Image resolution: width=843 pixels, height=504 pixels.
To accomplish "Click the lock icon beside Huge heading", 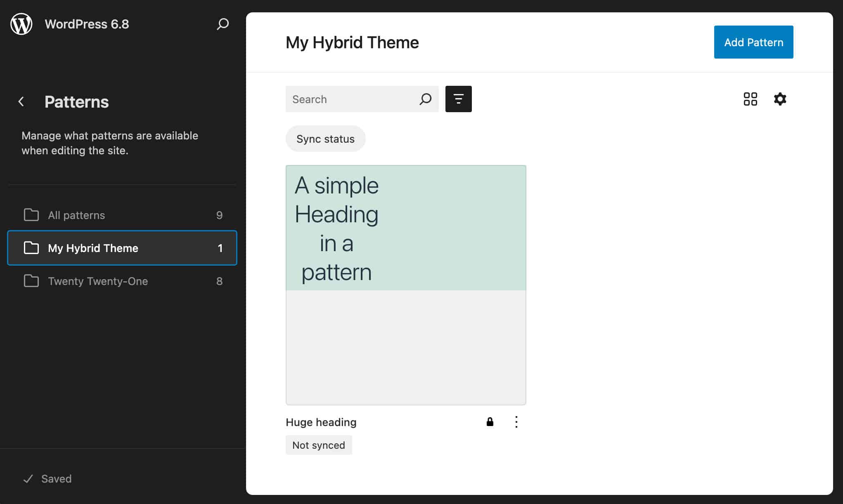I will tap(490, 422).
